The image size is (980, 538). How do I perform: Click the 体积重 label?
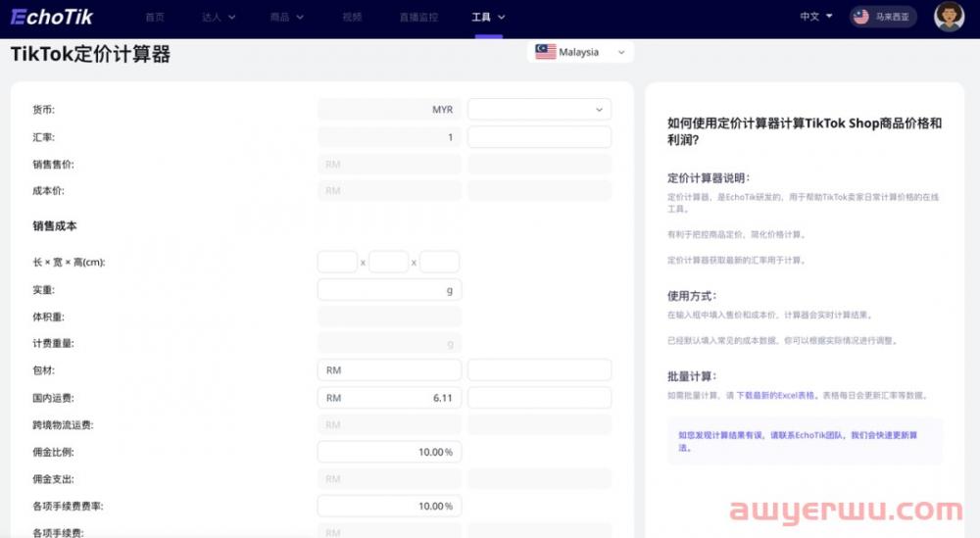[48, 317]
